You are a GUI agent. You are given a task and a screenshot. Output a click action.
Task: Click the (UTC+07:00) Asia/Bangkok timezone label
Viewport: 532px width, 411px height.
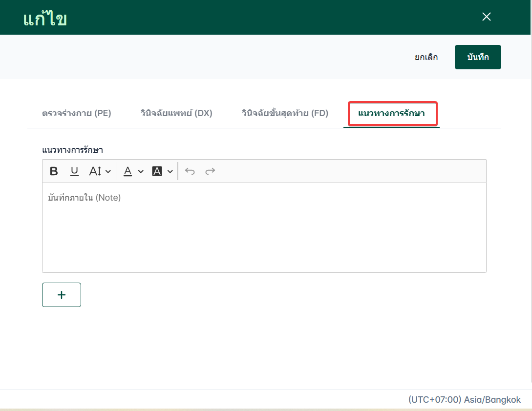465,399
